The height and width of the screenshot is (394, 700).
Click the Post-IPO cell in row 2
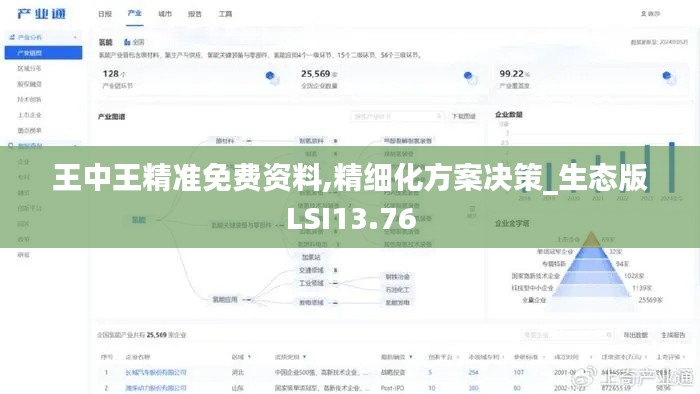pos(392,388)
